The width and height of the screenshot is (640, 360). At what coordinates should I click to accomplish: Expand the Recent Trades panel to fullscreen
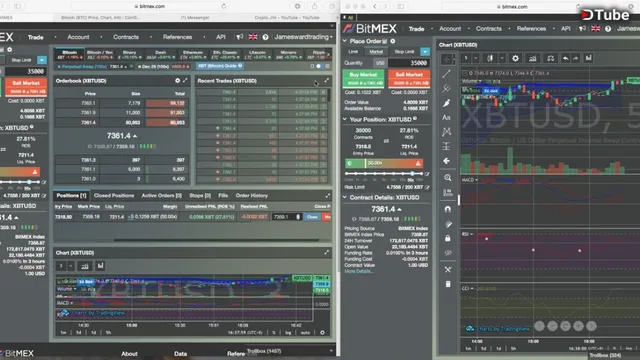327,81
